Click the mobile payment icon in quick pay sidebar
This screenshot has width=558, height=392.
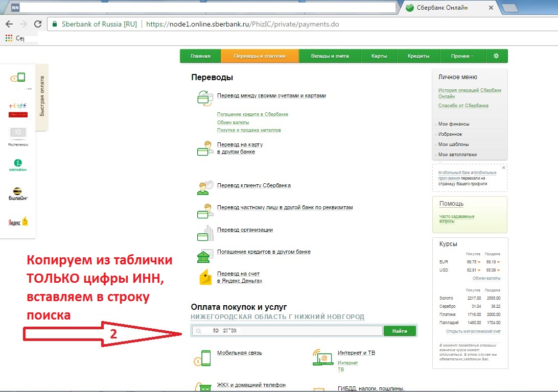(x=18, y=77)
